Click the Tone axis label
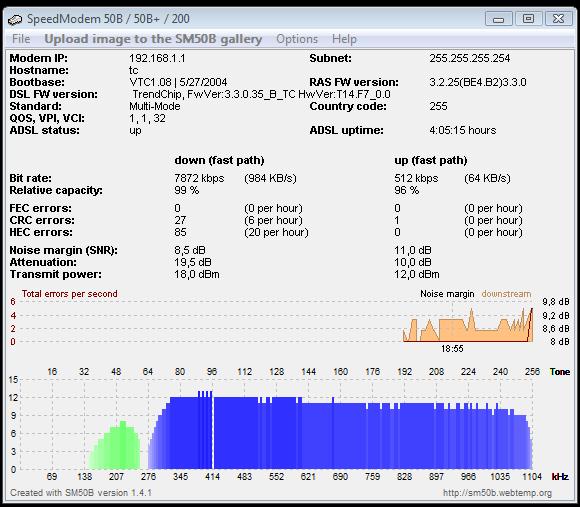Screen dimensions: 580x507 click(x=560, y=372)
